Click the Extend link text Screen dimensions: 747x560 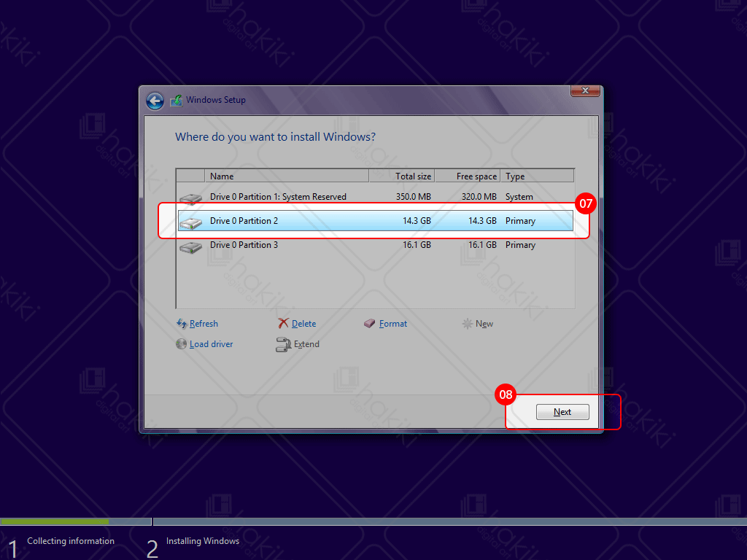click(306, 344)
